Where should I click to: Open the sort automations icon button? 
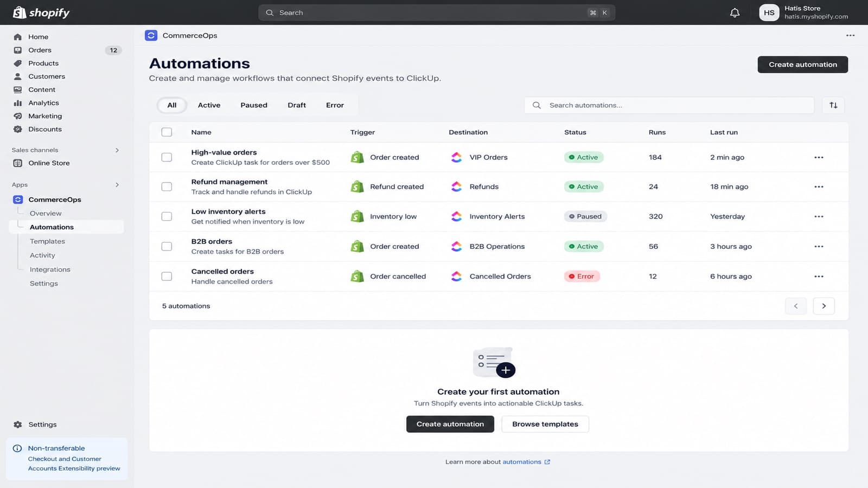tap(833, 105)
